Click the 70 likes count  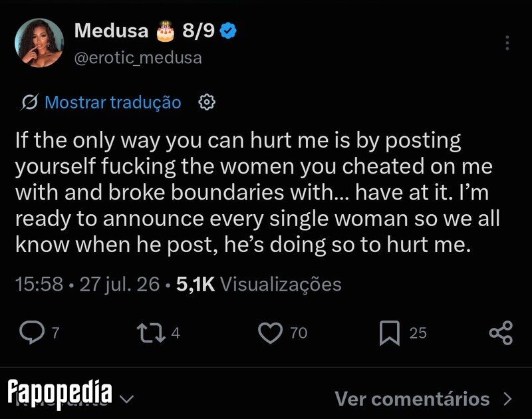(299, 333)
